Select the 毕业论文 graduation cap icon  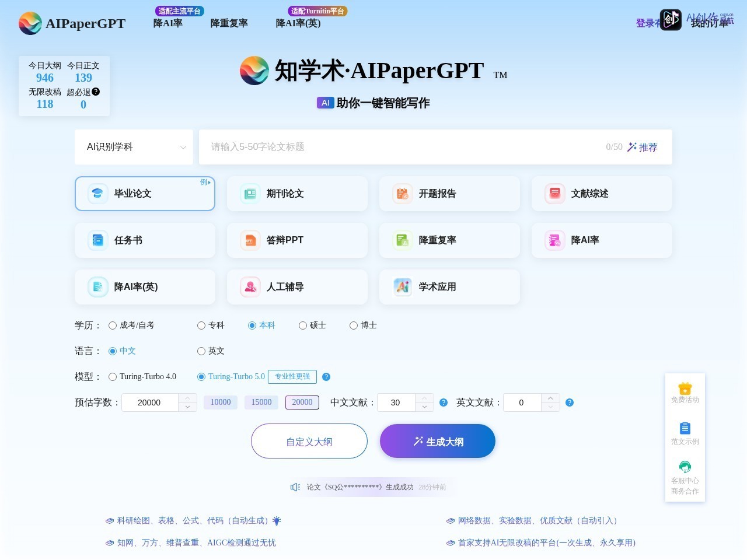pos(97,193)
